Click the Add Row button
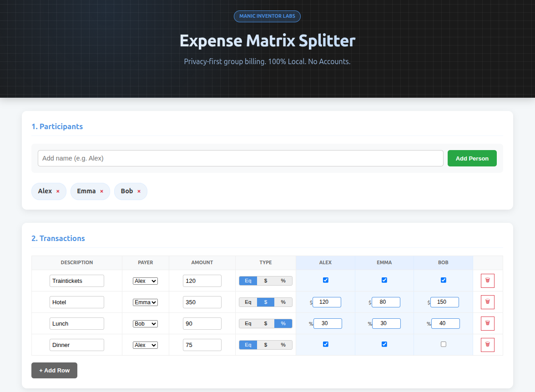The width and height of the screenshot is (535, 392). (x=54, y=370)
